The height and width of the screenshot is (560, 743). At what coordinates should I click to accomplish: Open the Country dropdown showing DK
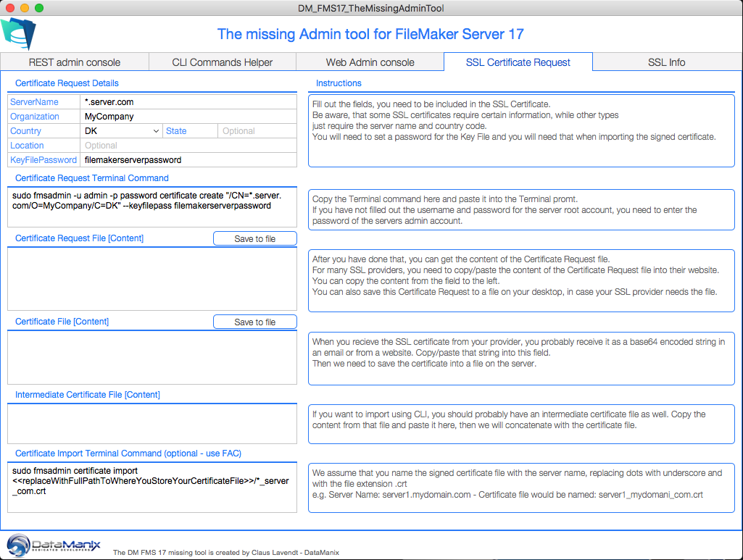coord(121,131)
